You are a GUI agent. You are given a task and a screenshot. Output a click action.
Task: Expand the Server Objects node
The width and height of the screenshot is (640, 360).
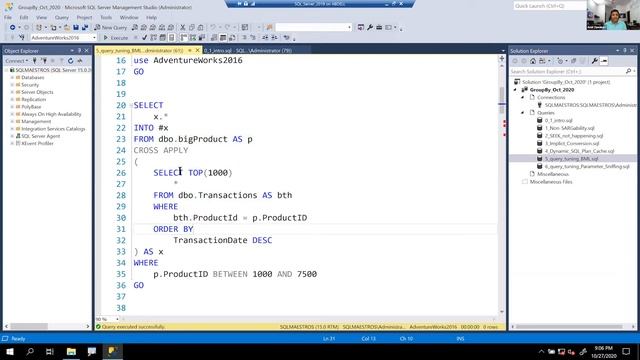12,92
